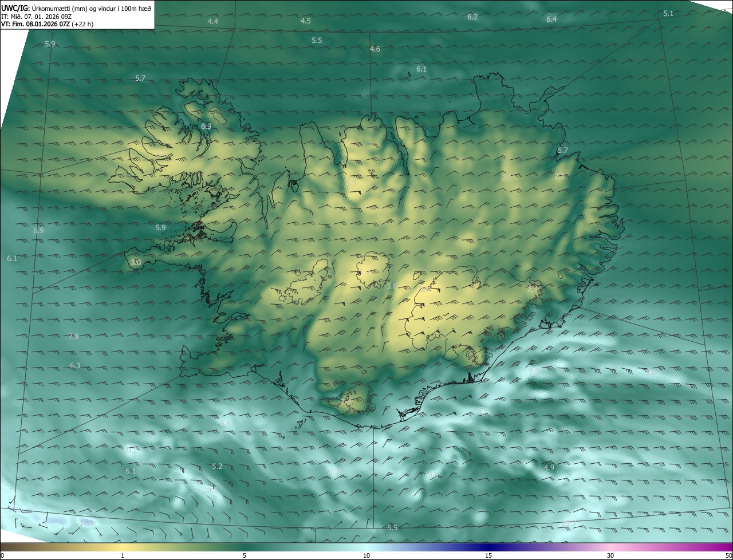Click the valid time line 'VT: Fim. 08.01.2026 07Z (+22 h)'
This screenshot has height=560, width=733.
48,25
